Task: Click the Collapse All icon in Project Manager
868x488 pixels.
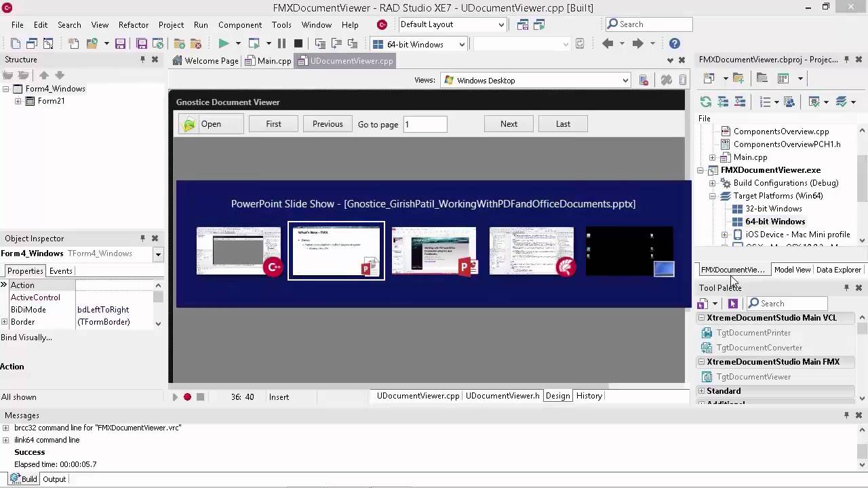Action: pos(740,102)
